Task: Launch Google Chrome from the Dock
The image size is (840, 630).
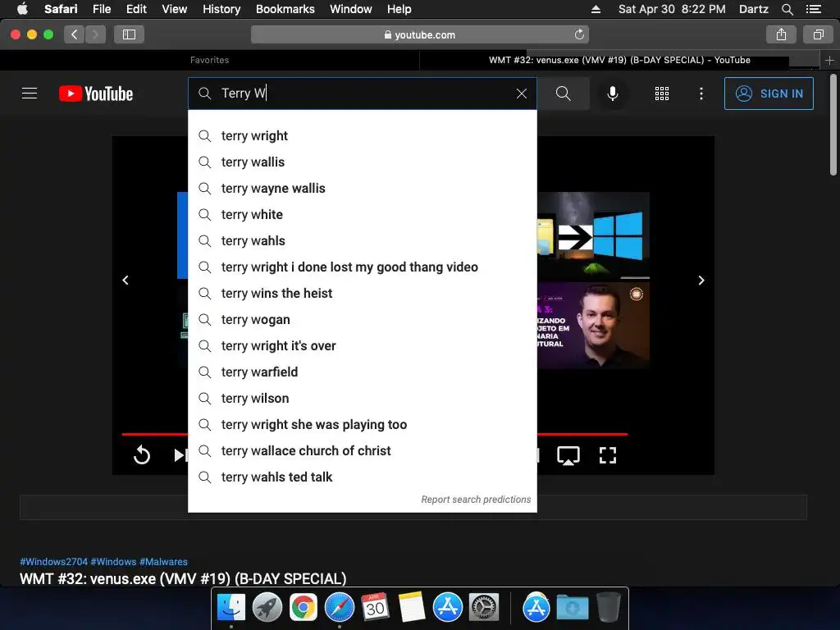Action: 304,608
